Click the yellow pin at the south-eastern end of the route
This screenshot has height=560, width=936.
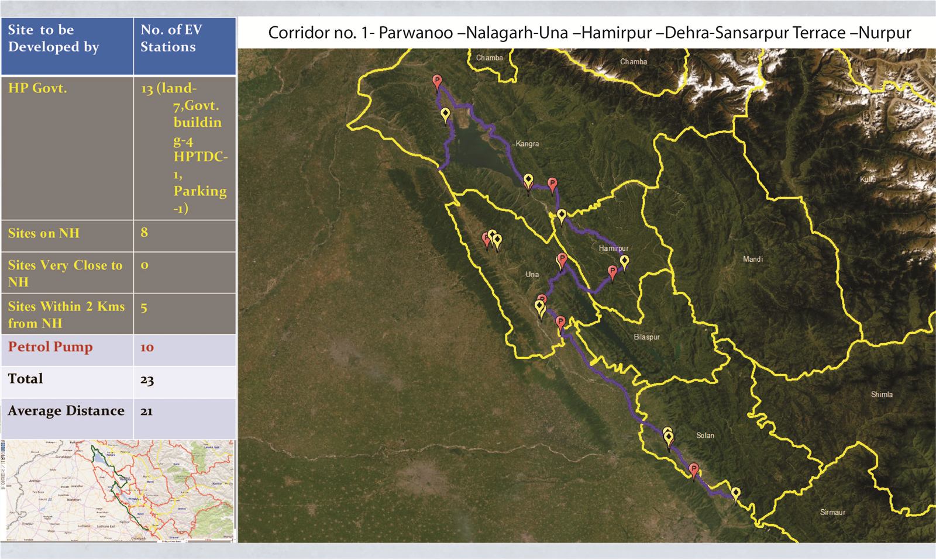[735, 495]
